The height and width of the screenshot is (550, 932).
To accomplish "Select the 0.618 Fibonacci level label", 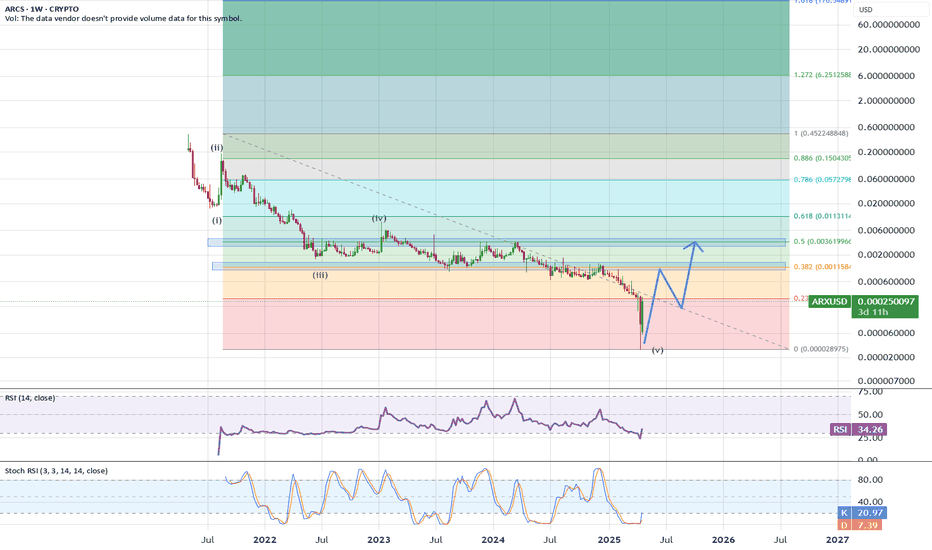I will [823, 216].
